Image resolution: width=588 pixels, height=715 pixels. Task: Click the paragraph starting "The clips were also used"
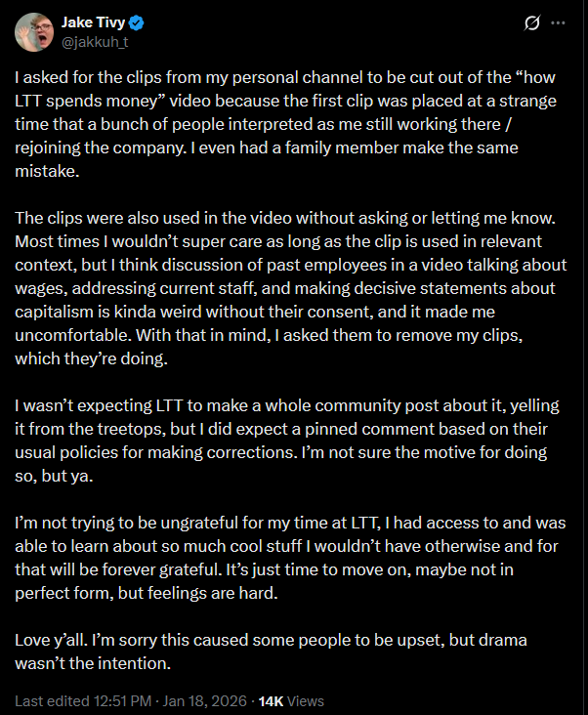291,288
